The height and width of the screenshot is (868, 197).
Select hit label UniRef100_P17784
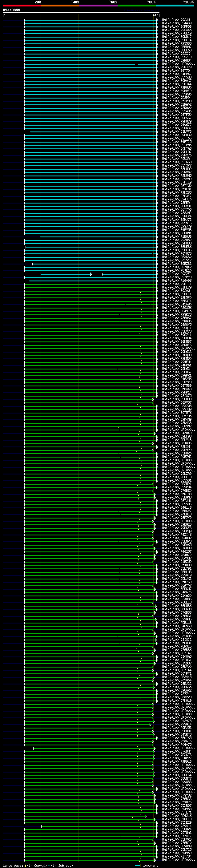point(177,857)
